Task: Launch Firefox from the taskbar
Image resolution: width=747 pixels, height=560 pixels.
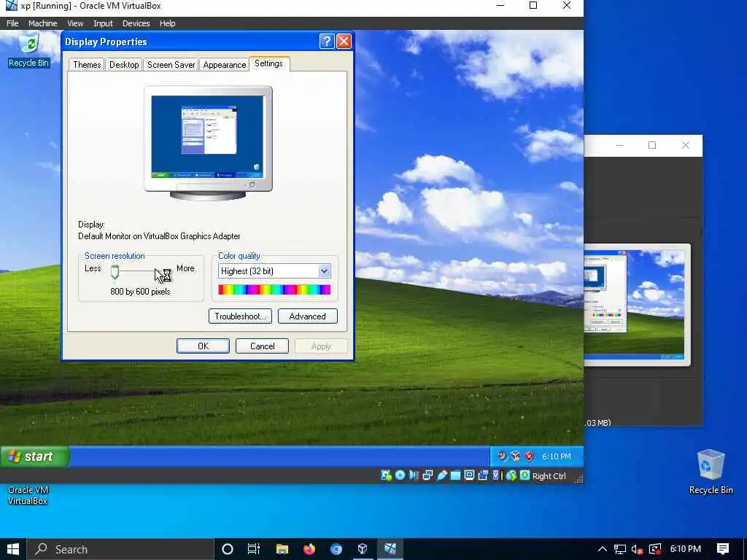Action: tap(309, 549)
